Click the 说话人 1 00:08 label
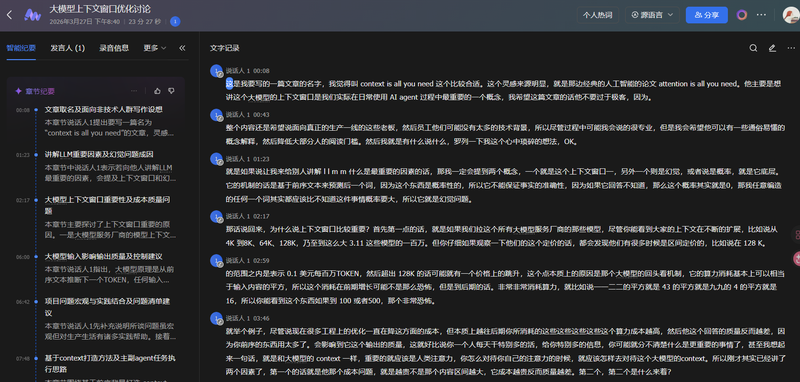 point(247,70)
